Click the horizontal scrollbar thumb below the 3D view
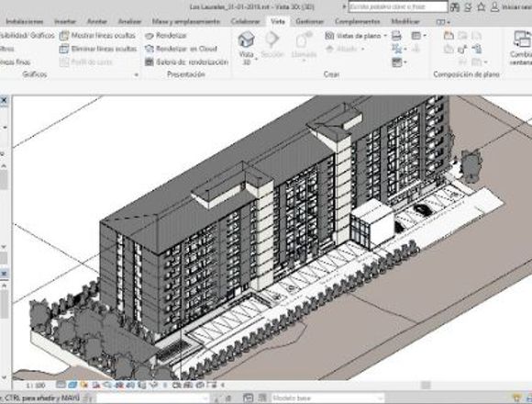 tap(426, 386)
